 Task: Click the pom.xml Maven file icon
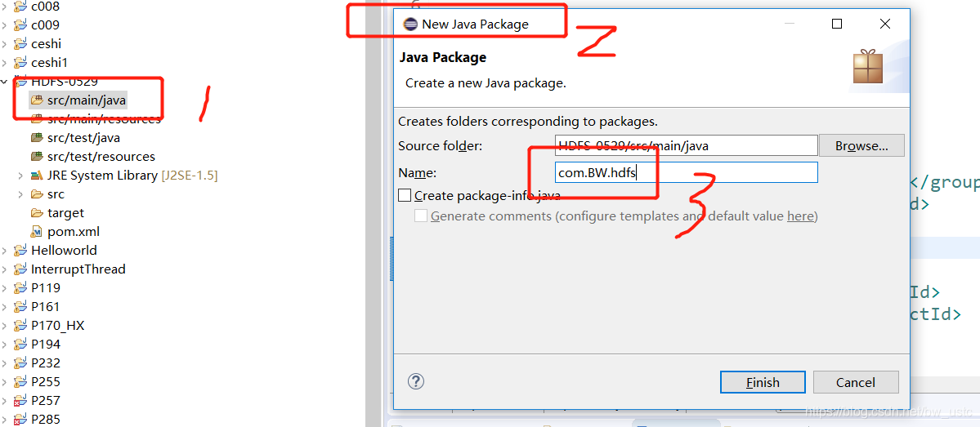37,232
